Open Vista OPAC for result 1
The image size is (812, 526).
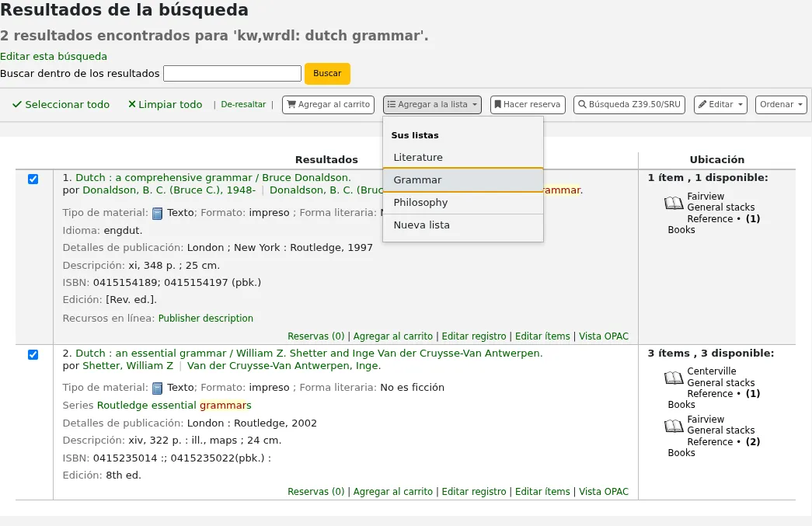pos(604,336)
